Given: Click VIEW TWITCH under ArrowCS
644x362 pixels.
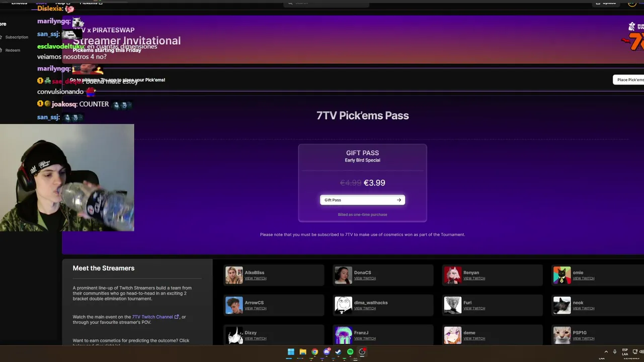Looking at the screenshot, I should [256, 309].
